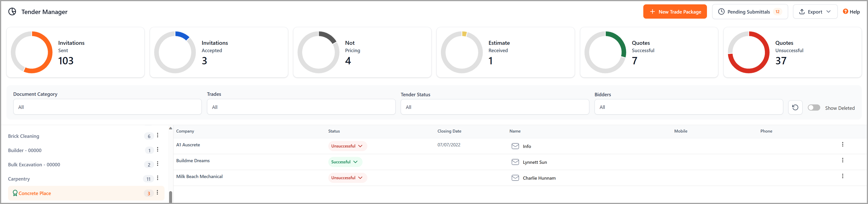Click the Tender Manager pie chart icon
This screenshot has width=868, height=204.
coord(12,12)
